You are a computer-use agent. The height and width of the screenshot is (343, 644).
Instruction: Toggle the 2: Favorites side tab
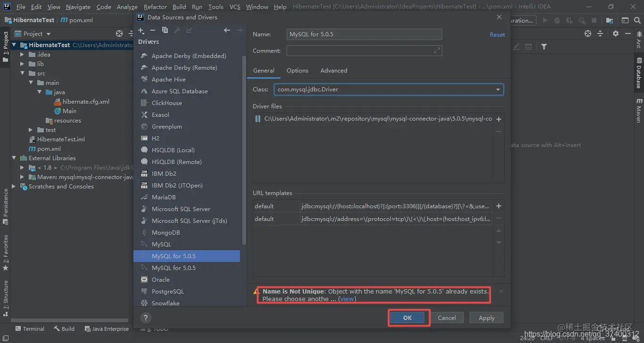(6, 252)
